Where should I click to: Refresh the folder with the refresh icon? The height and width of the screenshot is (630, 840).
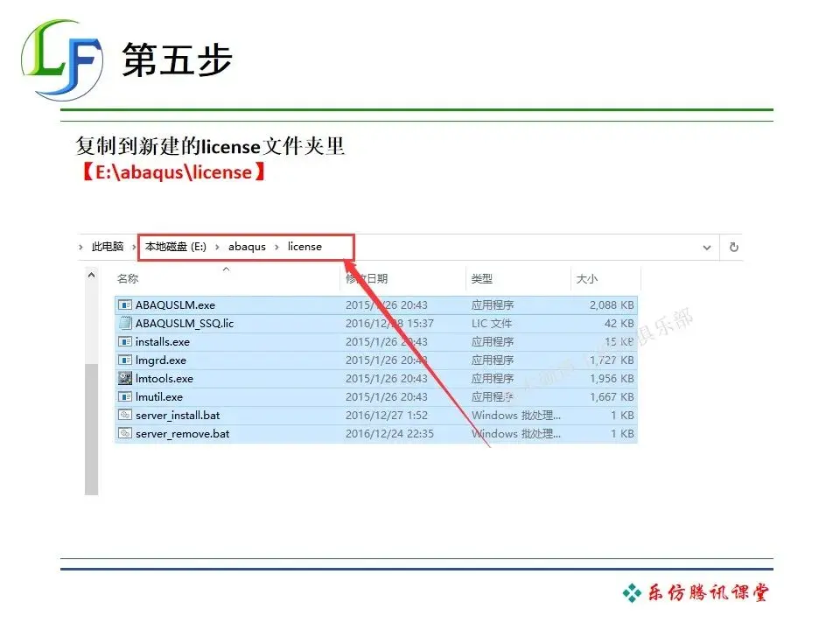[x=734, y=247]
